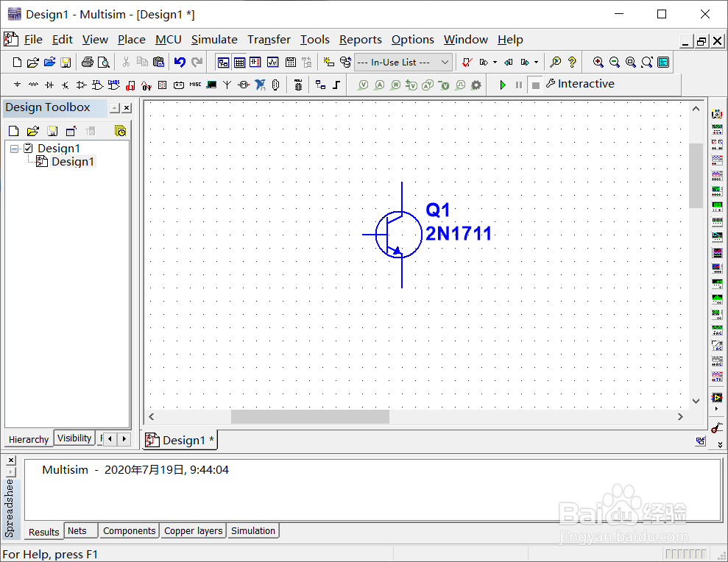Screen dimensions: 728x562
Task: Create a new design file from toolbar
Action: pos(17,63)
